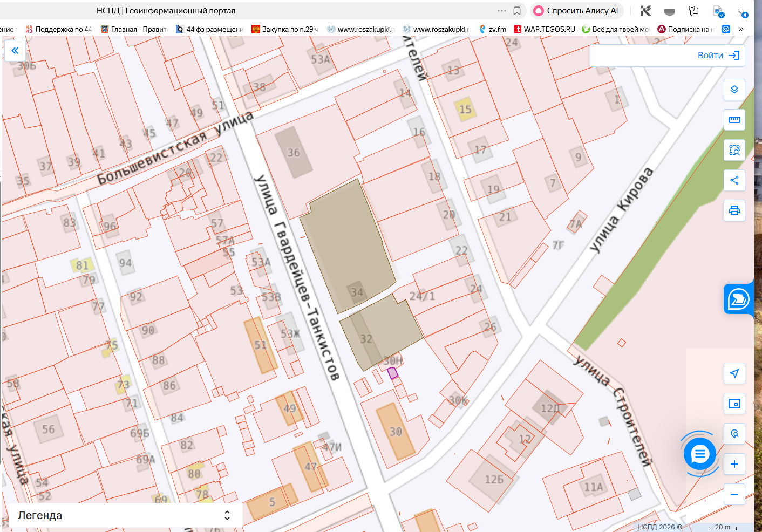This screenshot has width=762, height=532.
Task: Click the Большевистская улица street label
Action: (x=175, y=148)
